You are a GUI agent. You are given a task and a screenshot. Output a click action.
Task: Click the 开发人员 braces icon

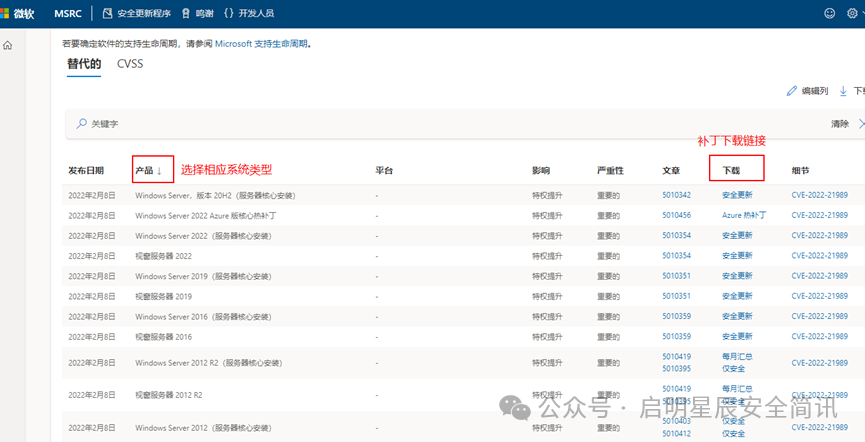(230, 13)
